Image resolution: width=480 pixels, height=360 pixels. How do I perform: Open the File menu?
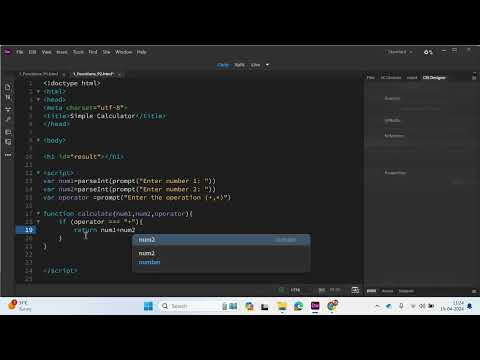coord(20,52)
